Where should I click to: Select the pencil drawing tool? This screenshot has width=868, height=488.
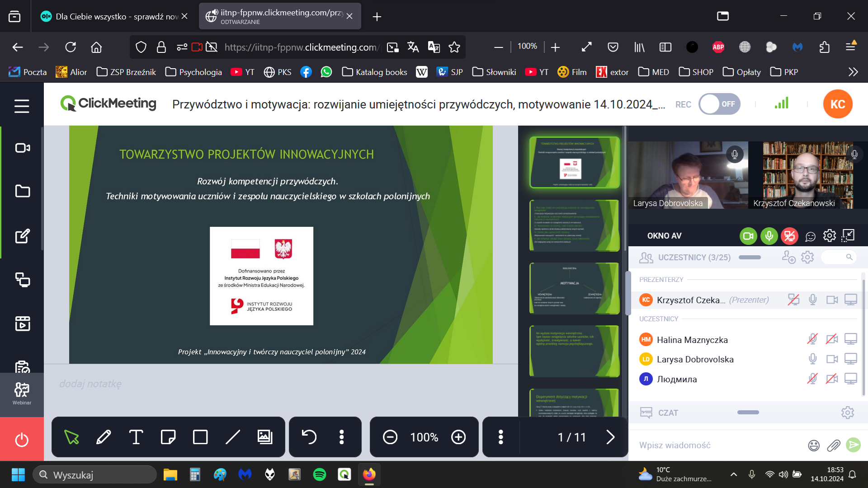[104, 437]
